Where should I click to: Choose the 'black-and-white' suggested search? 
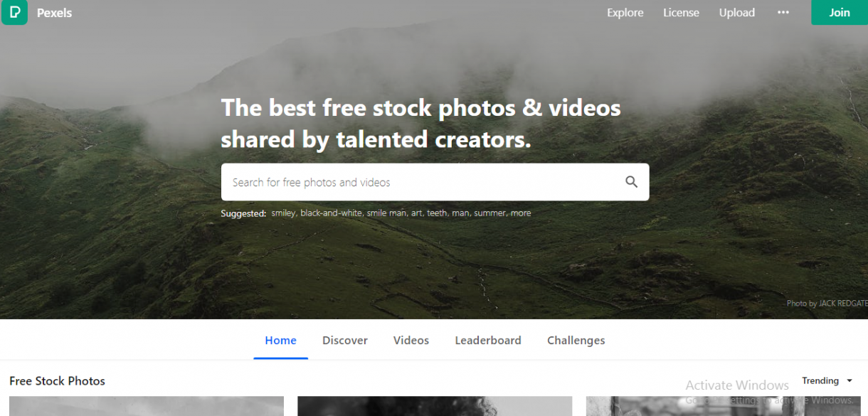click(x=331, y=213)
